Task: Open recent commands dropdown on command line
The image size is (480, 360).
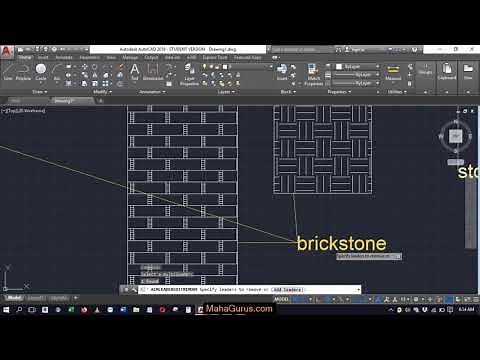Action: 143,290
